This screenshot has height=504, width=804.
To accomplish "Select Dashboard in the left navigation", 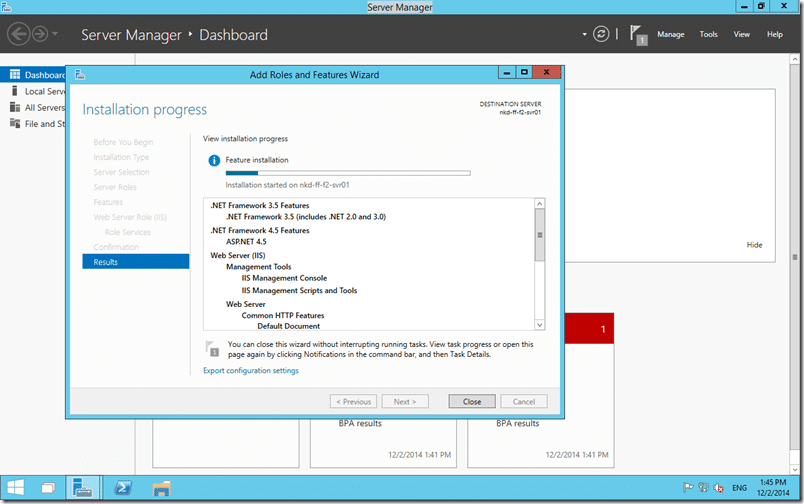I will pos(33,75).
